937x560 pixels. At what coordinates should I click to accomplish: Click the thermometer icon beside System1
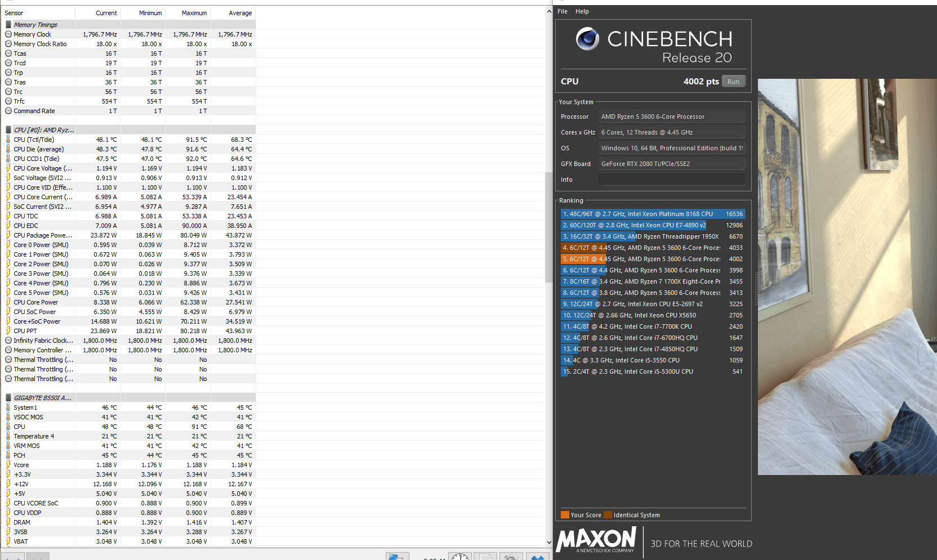click(8, 407)
